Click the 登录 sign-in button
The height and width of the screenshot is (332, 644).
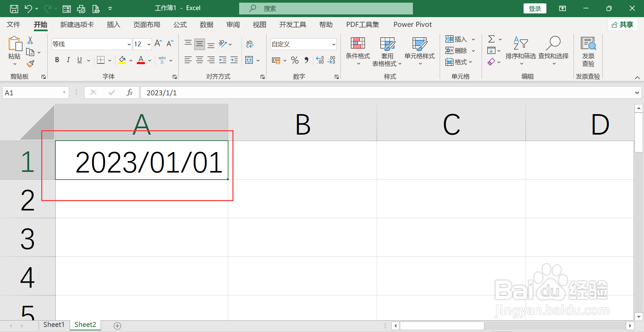pyautogui.click(x=535, y=9)
